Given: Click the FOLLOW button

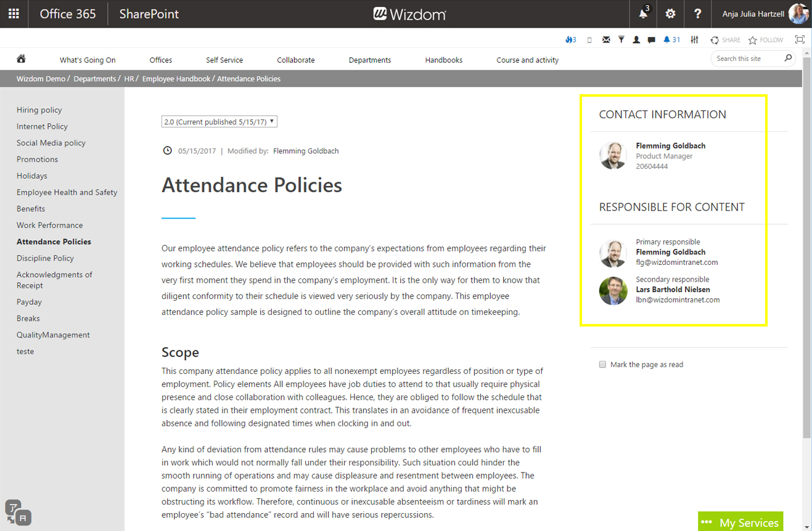Looking at the screenshot, I should tap(766, 40).
